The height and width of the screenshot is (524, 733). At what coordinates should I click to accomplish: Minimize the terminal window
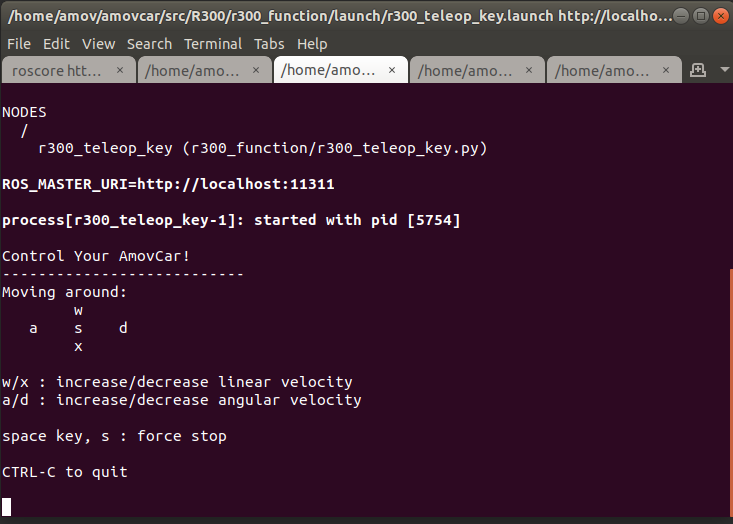681,16
